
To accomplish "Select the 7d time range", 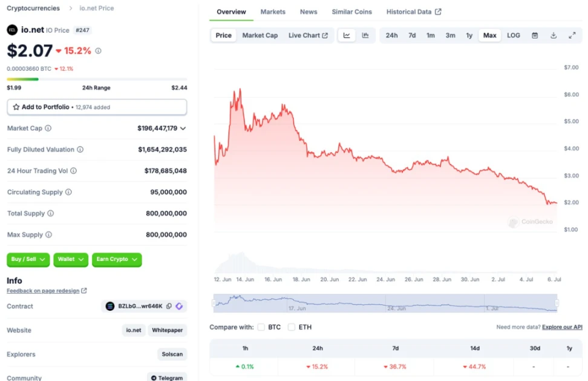I will click(412, 35).
